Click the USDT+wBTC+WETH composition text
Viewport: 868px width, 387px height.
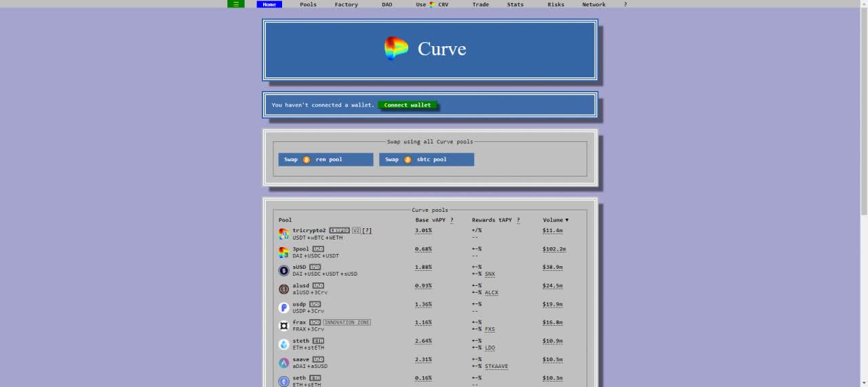coord(317,238)
